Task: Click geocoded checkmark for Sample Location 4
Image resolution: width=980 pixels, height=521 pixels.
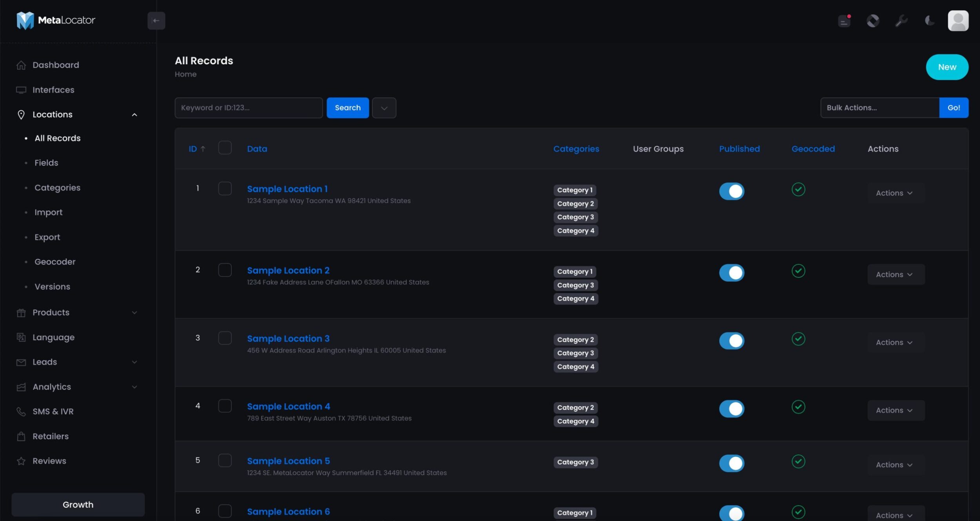Action: point(798,407)
